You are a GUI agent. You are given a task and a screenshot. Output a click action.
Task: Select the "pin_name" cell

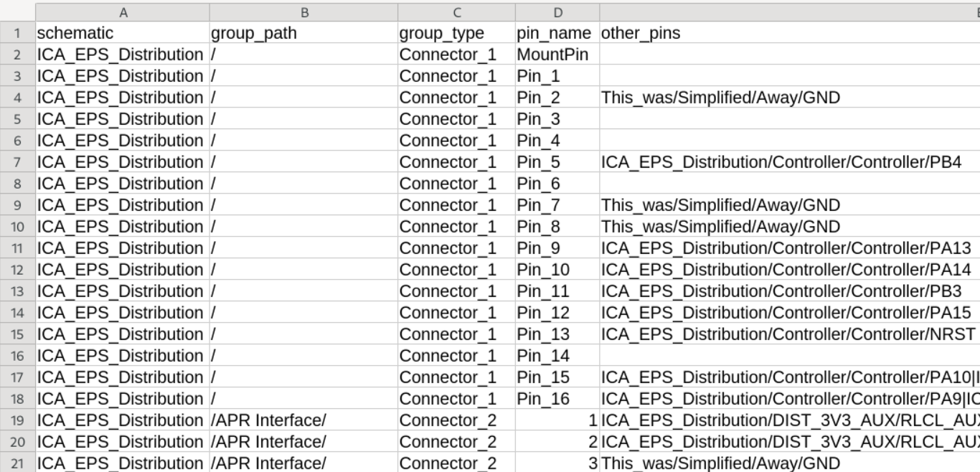[557, 33]
